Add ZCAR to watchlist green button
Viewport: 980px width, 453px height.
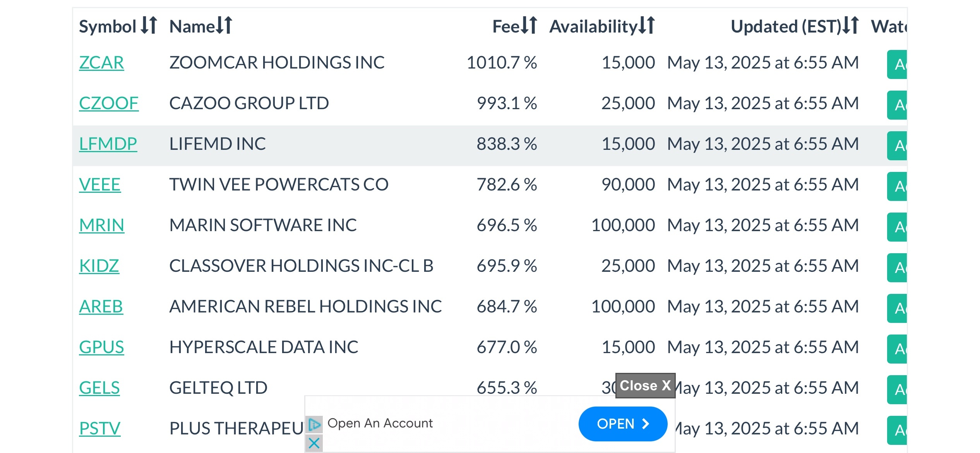(897, 64)
